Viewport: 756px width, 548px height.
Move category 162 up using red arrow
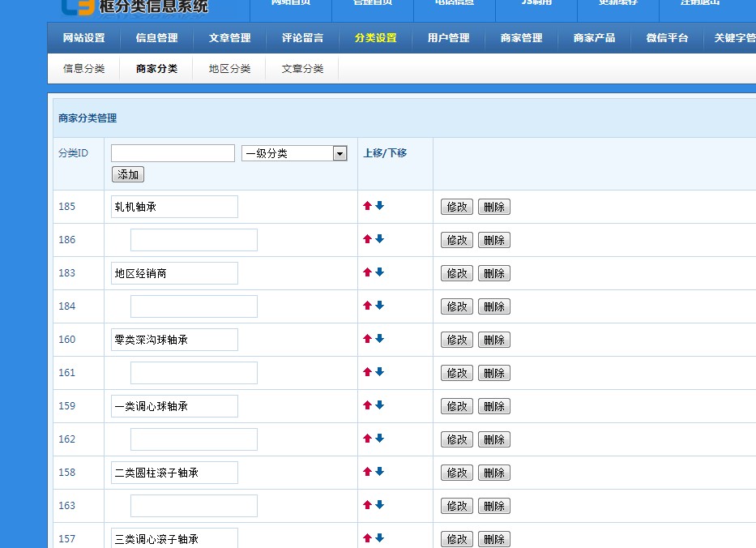tap(367, 439)
